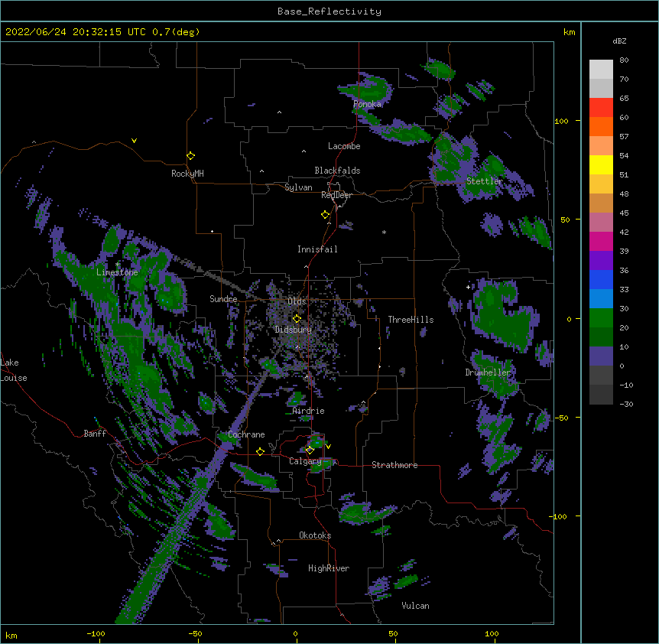Click the Limestone label
This screenshot has height=644, width=659.
tap(117, 272)
